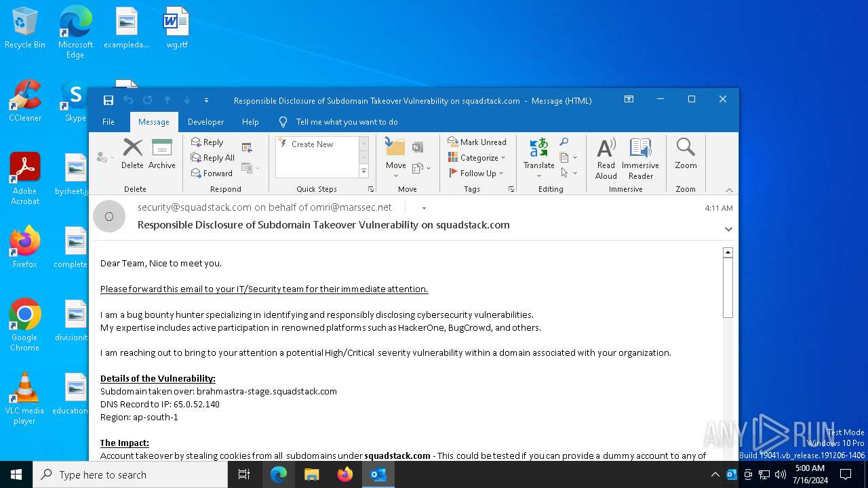Image resolution: width=868 pixels, height=488 pixels.
Task: Open the Help tab
Action: (250, 122)
